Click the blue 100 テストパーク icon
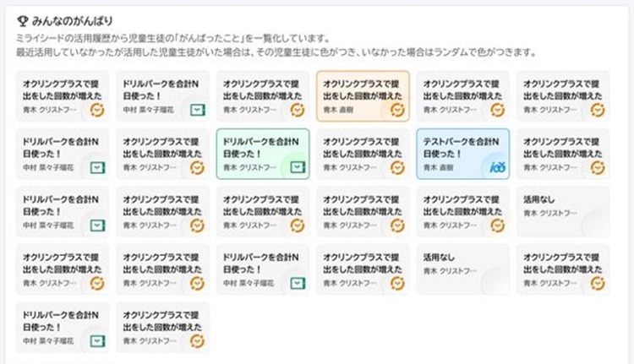 (x=497, y=167)
